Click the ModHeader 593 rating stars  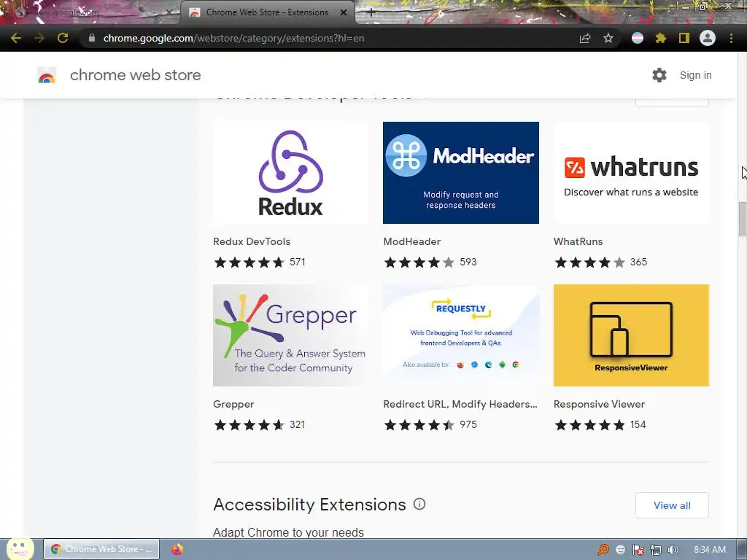point(419,262)
